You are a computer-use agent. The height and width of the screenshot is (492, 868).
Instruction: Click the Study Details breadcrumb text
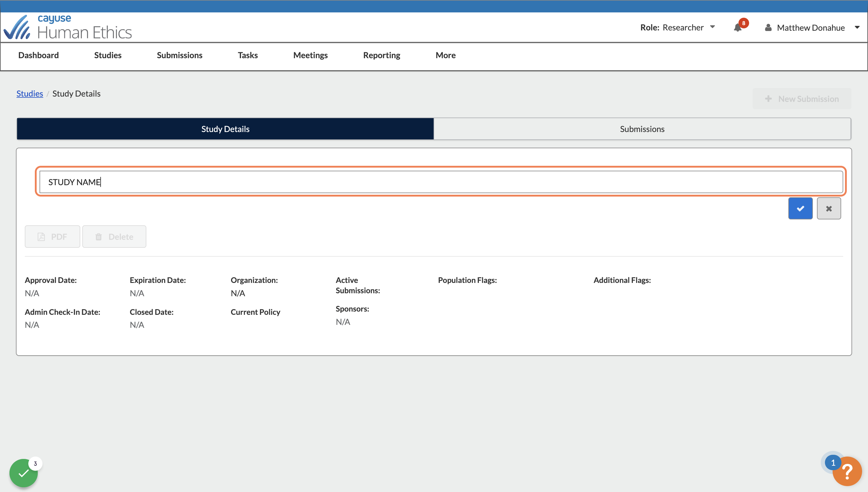pos(76,94)
